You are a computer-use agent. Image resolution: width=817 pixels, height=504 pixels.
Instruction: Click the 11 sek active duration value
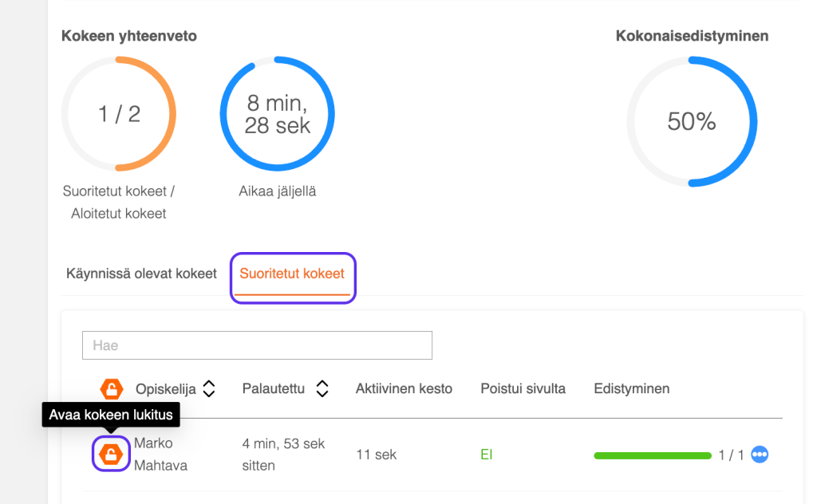(x=376, y=455)
